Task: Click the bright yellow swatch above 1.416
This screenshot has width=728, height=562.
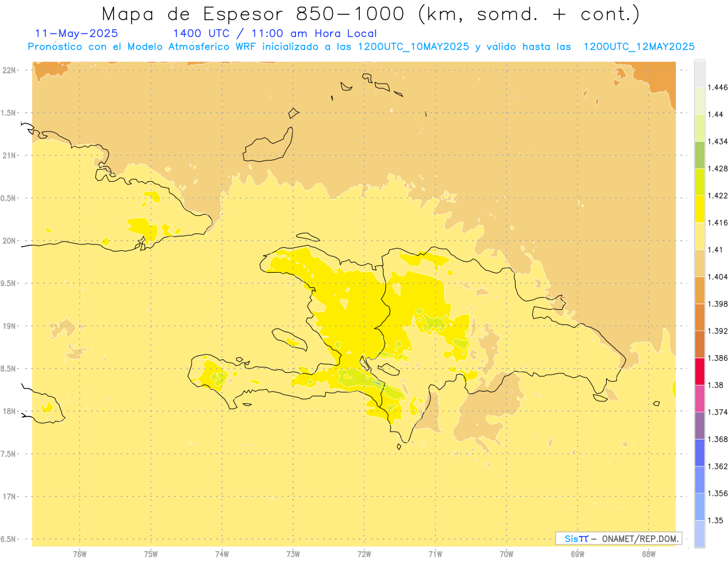Action: coord(699,209)
